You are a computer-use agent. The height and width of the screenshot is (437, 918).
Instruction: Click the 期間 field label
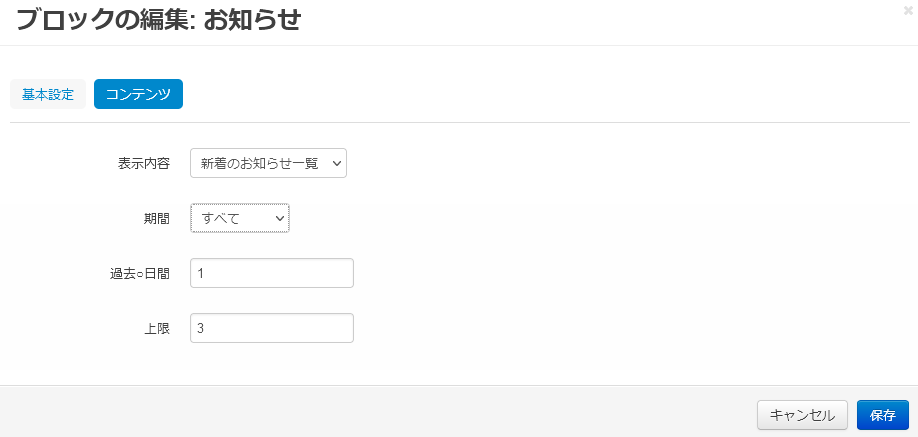point(157,218)
